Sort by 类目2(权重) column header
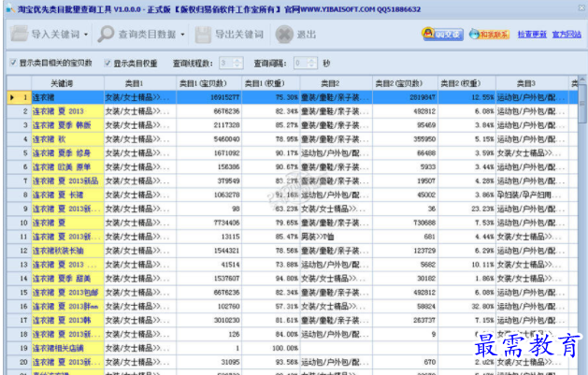This screenshot has height=375, width=588. (x=466, y=83)
